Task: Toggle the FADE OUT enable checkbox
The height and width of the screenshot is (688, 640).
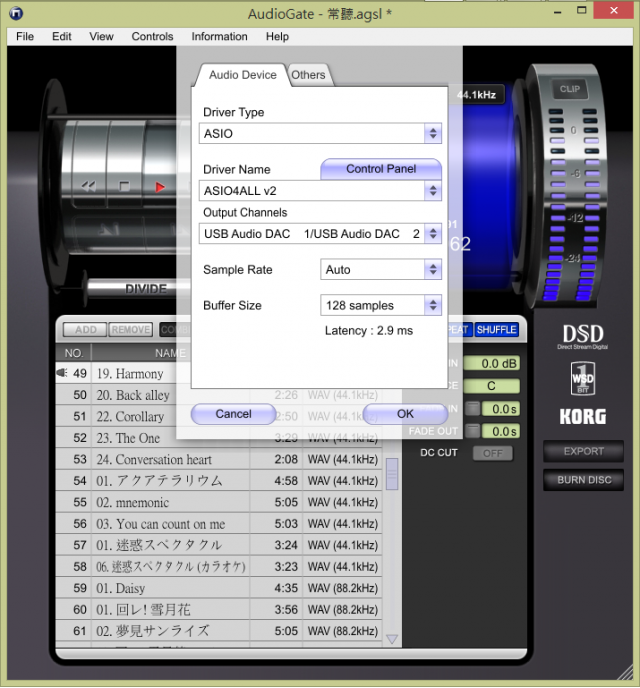Action: coord(472,431)
